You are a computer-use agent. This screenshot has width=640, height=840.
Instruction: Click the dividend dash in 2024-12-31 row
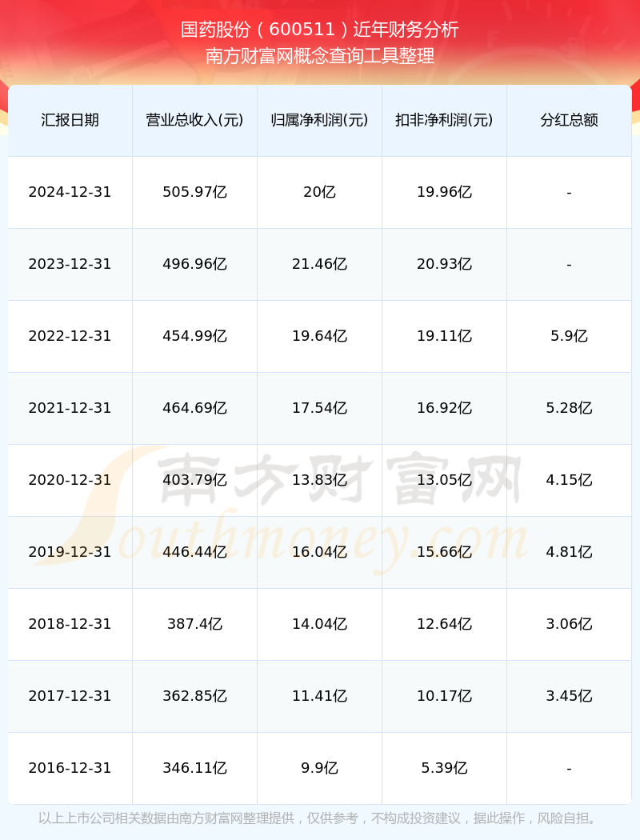click(570, 192)
